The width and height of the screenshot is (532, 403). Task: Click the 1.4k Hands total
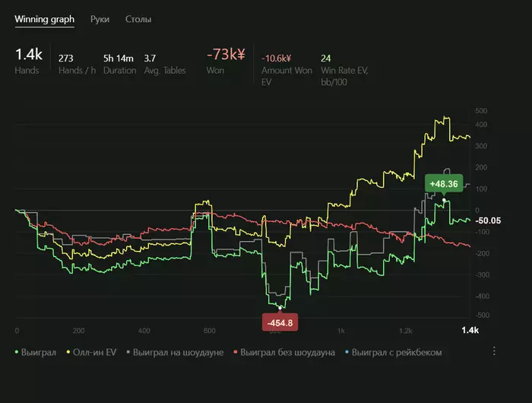[x=29, y=54]
